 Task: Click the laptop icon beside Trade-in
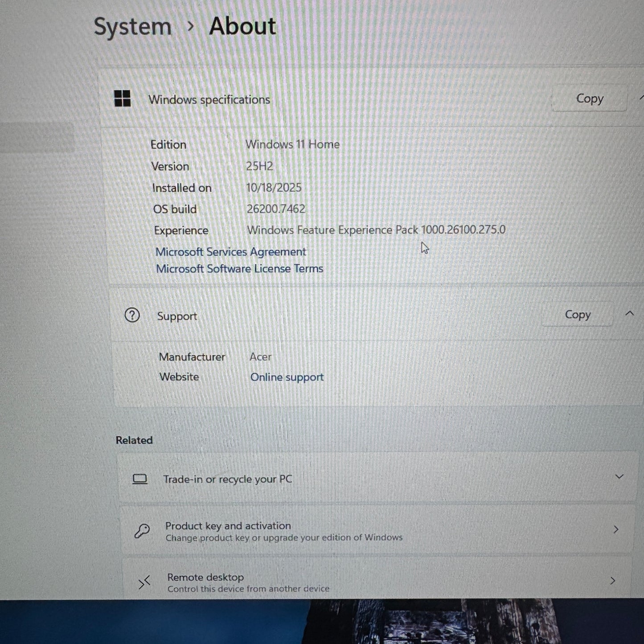point(140,479)
